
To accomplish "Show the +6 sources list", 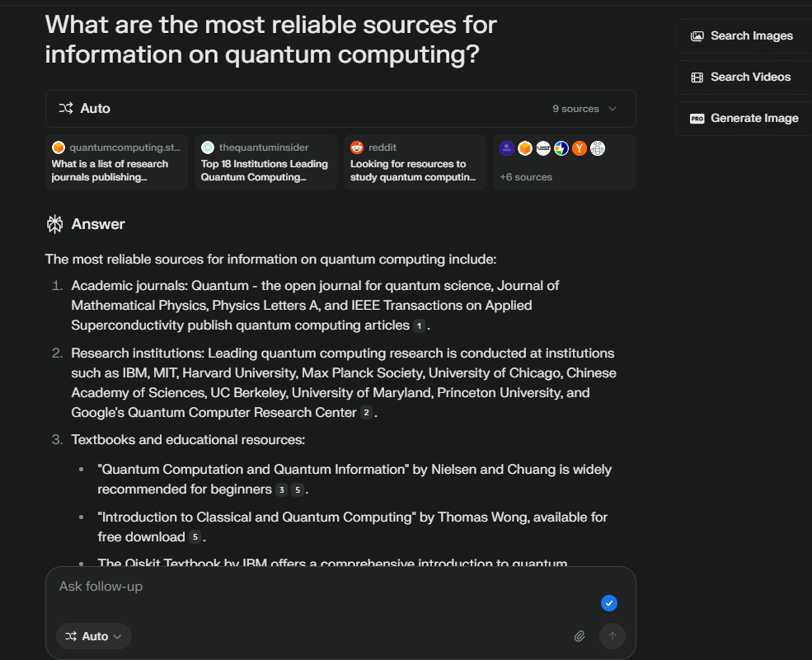I will pyautogui.click(x=565, y=162).
